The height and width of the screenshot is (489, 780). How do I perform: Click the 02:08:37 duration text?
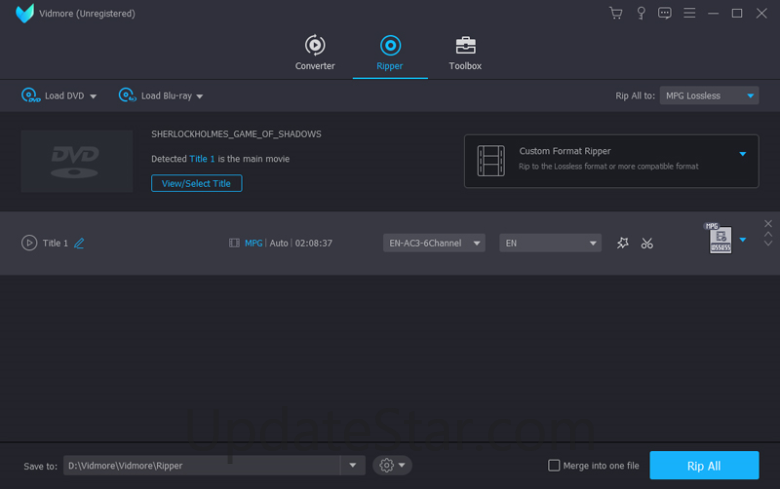click(x=313, y=243)
